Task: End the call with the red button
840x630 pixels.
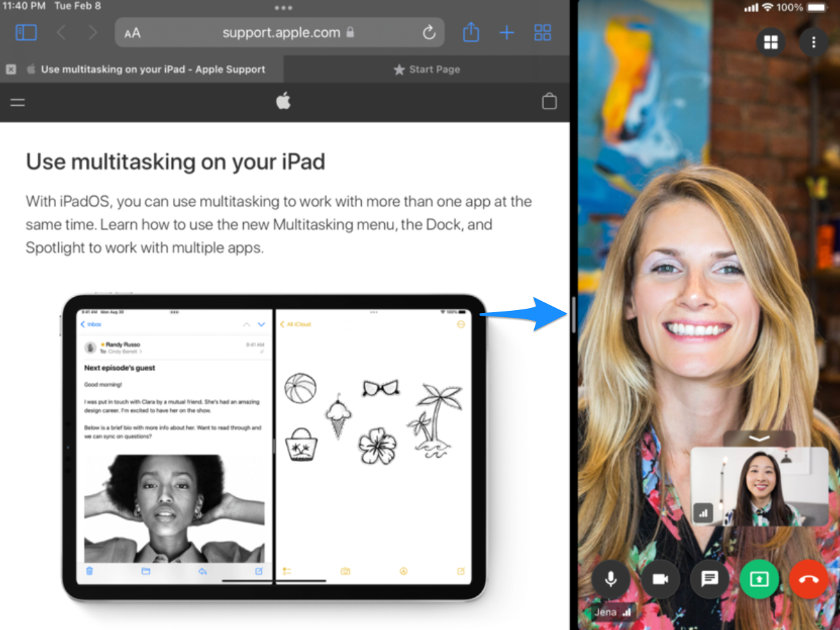Action: coord(808,579)
